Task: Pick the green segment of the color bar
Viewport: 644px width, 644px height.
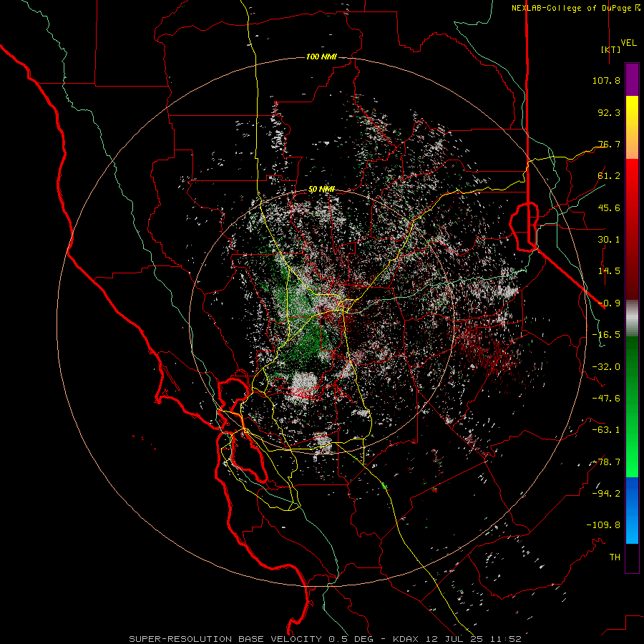Action: pyautogui.click(x=632, y=406)
